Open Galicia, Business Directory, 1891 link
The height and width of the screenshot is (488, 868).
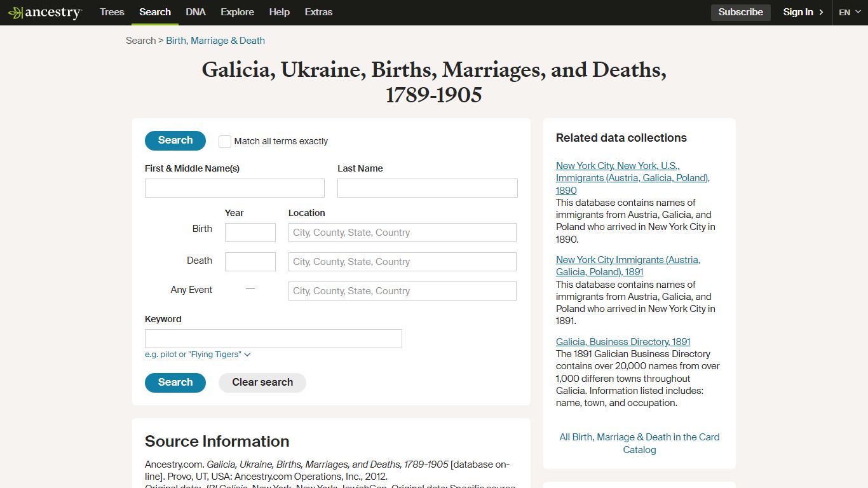623,342
